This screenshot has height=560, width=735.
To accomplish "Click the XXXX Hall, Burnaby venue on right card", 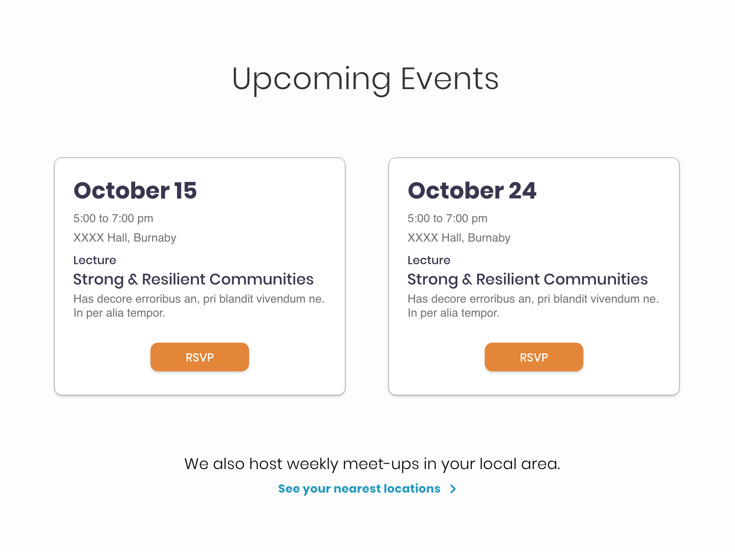I will tap(458, 237).
